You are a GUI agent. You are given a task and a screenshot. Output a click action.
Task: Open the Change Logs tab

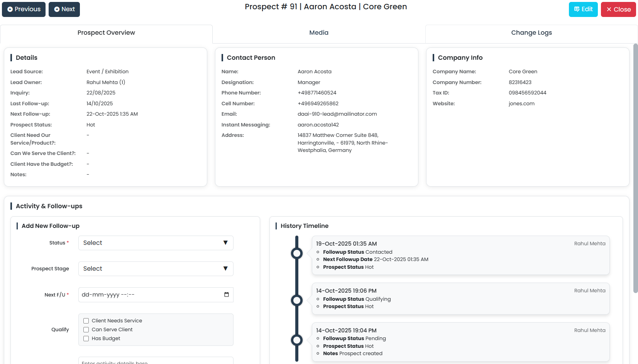(531, 33)
